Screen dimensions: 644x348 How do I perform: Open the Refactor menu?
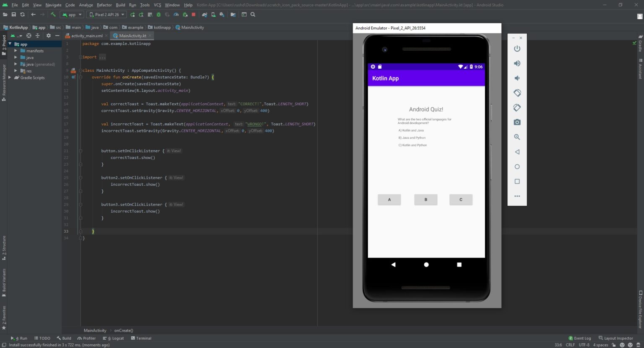(x=104, y=5)
